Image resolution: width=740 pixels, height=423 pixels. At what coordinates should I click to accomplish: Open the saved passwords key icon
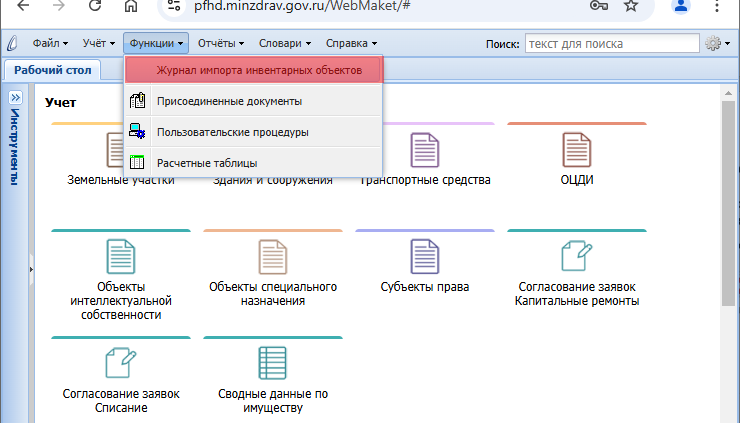pyautogui.click(x=599, y=6)
